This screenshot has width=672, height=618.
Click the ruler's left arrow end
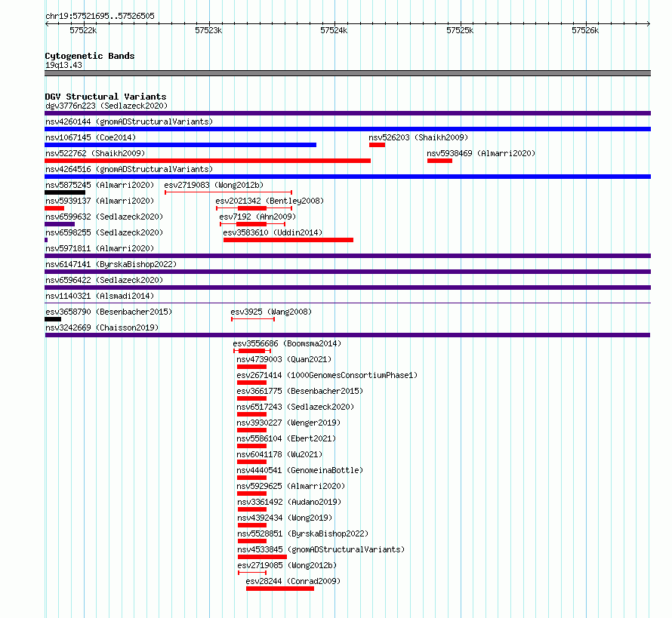click(47, 24)
